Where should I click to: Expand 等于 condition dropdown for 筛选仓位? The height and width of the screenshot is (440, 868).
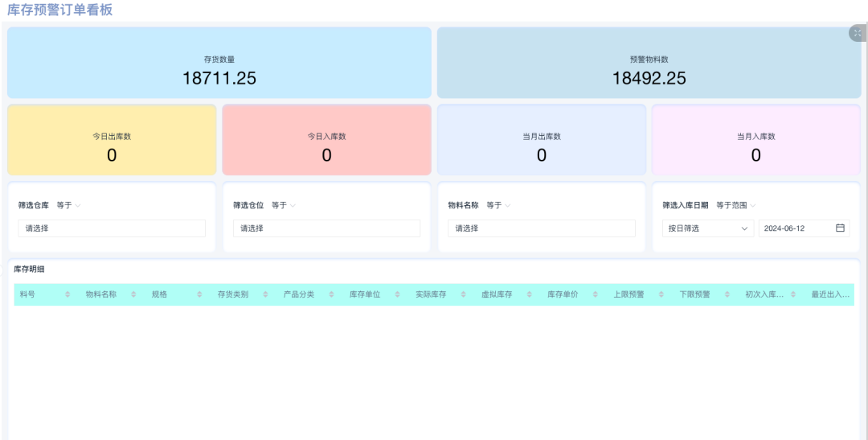click(284, 205)
